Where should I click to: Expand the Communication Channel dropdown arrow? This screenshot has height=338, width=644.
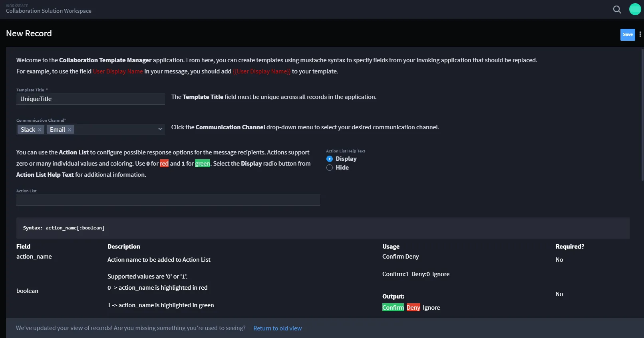(x=160, y=129)
